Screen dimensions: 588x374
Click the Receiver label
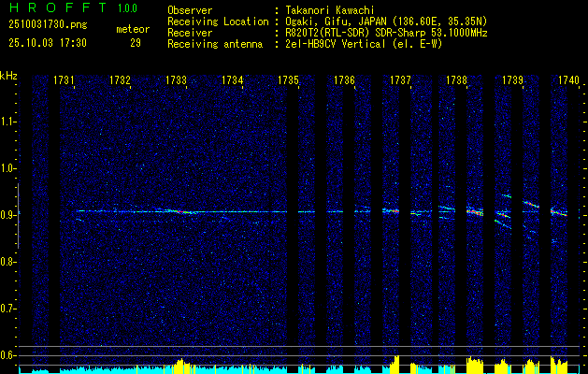tap(190, 33)
